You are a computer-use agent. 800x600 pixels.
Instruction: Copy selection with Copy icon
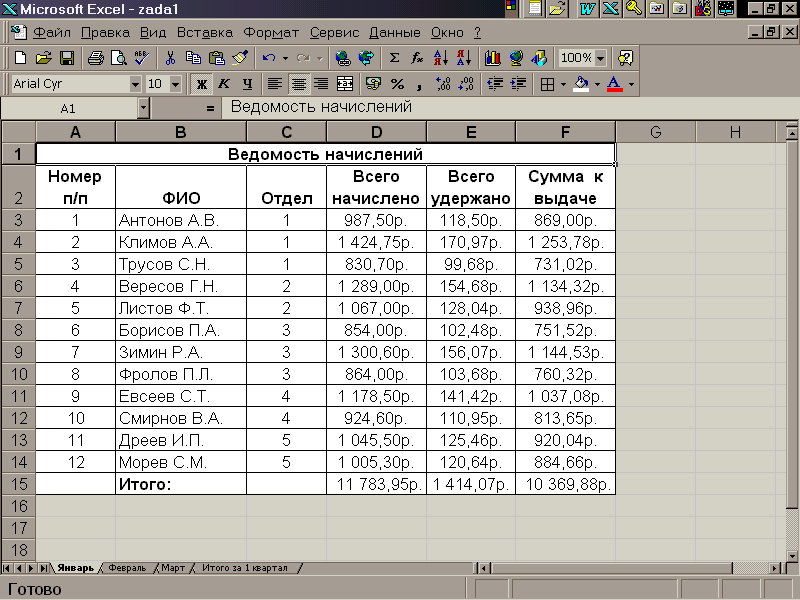193,58
